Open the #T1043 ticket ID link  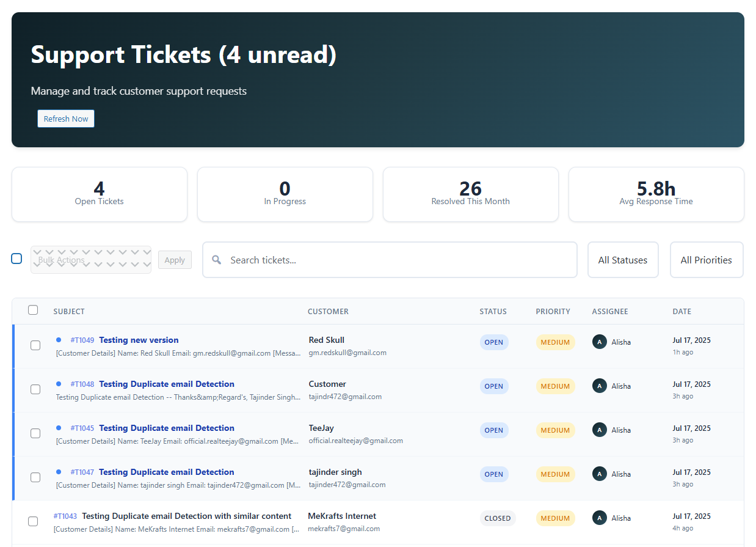[x=65, y=516]
